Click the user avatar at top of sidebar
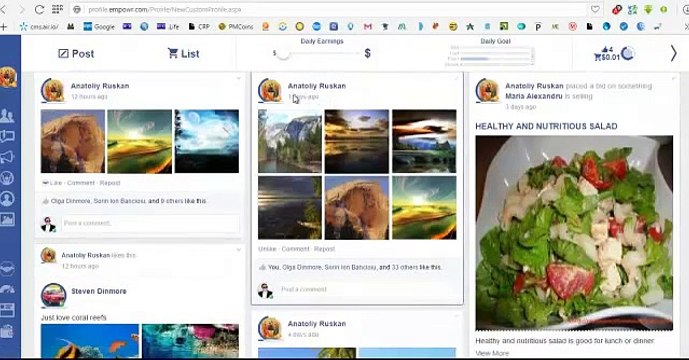The image size is (689, 360). pyautogui.click(x=8, y=77)
